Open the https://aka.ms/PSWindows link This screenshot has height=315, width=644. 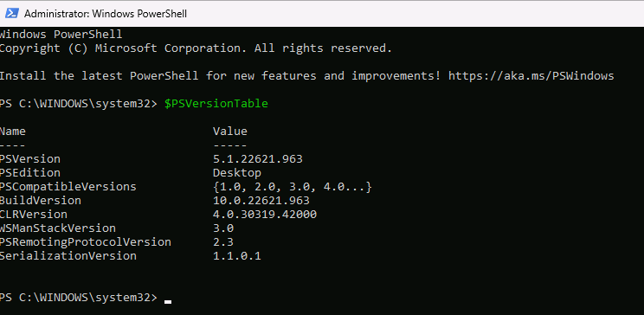pyautogui.click(x=531, y=76)
